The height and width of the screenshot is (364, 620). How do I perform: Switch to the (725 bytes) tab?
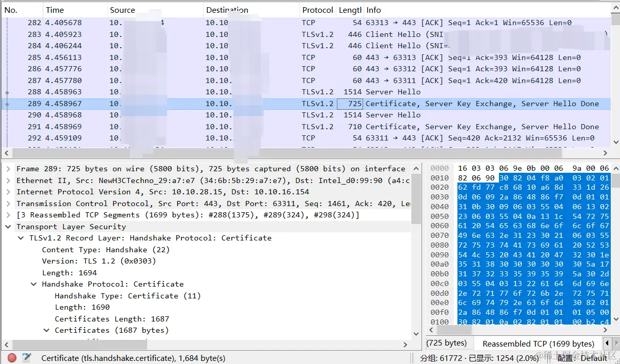[x=448, y=343]
